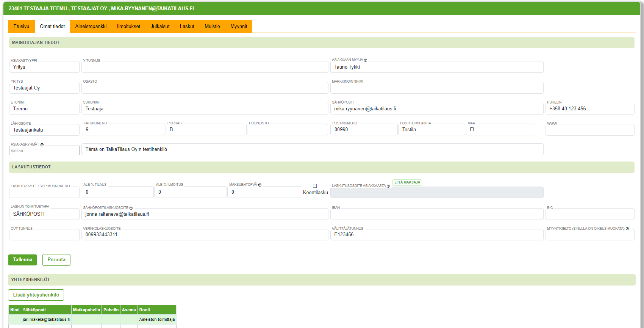Click the Asema column header
Image resolution: width=644 pixels, height=328 pixels.
pos(129,310)
